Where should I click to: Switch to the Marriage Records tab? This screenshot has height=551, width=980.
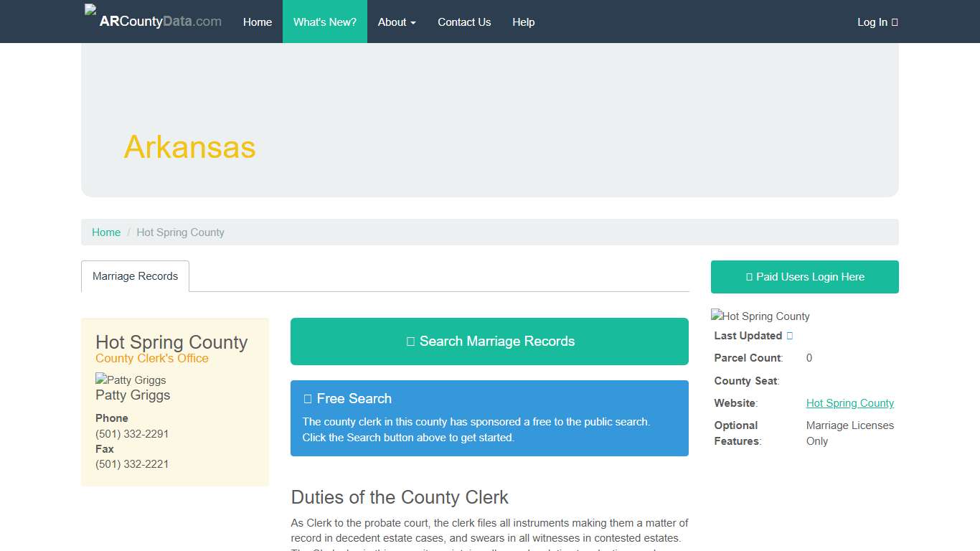tap(135, 276)
